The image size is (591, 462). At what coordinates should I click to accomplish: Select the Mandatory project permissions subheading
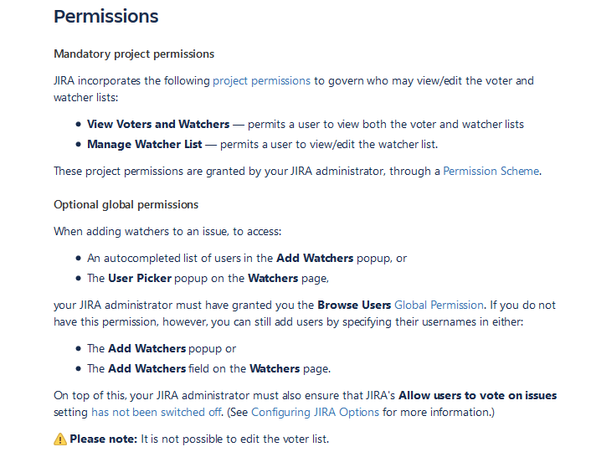tap(134, 54)
